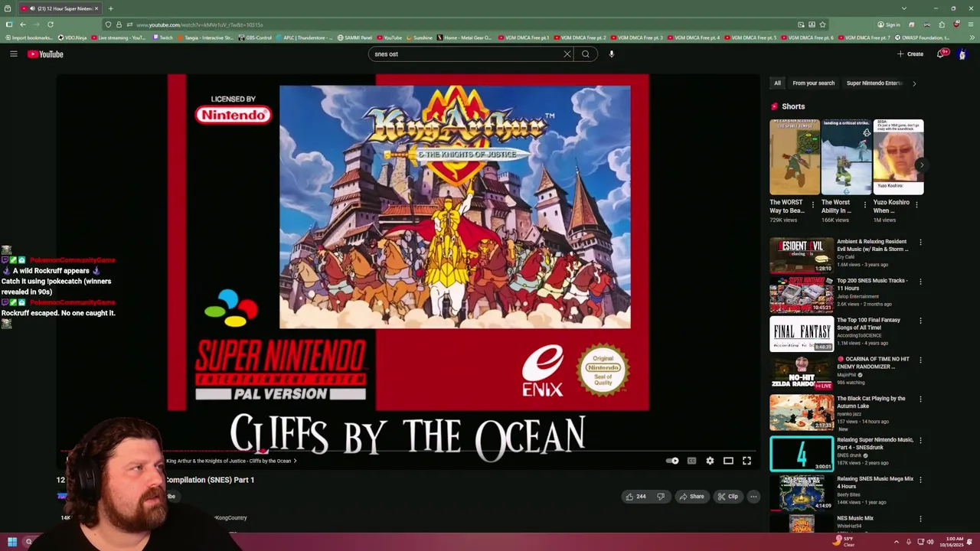The height and width of the screenshot is (551, 980).
Task: Open the taskbar volume control
Action: point(930,542)
